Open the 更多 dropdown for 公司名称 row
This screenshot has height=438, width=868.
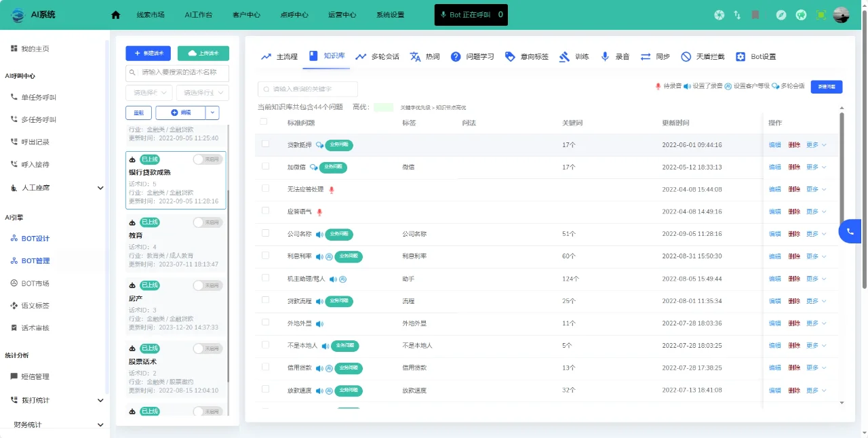pyautogui.click(x=816, y=234)
